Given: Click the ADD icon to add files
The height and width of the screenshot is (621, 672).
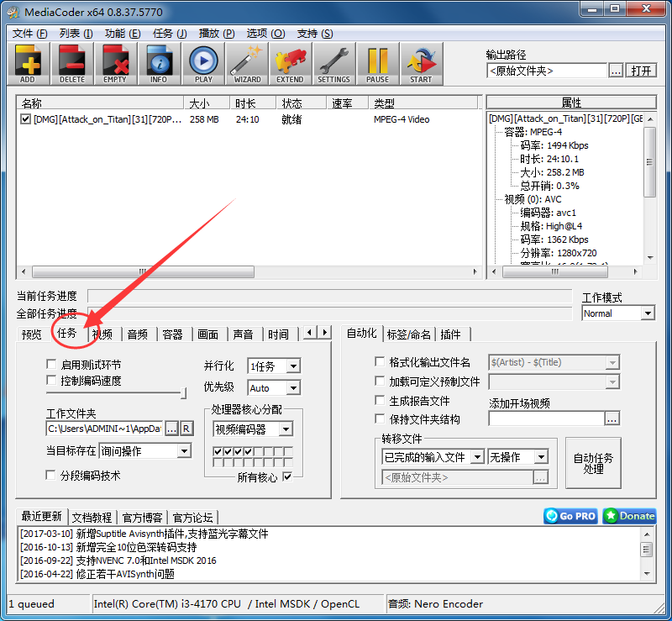Looking at the screenshot, I should click(x=28, y=63).
